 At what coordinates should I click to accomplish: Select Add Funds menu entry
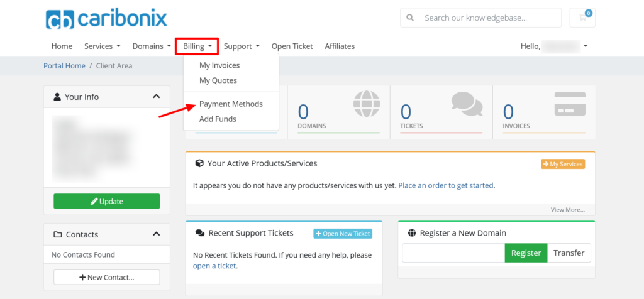click(218, 119)
